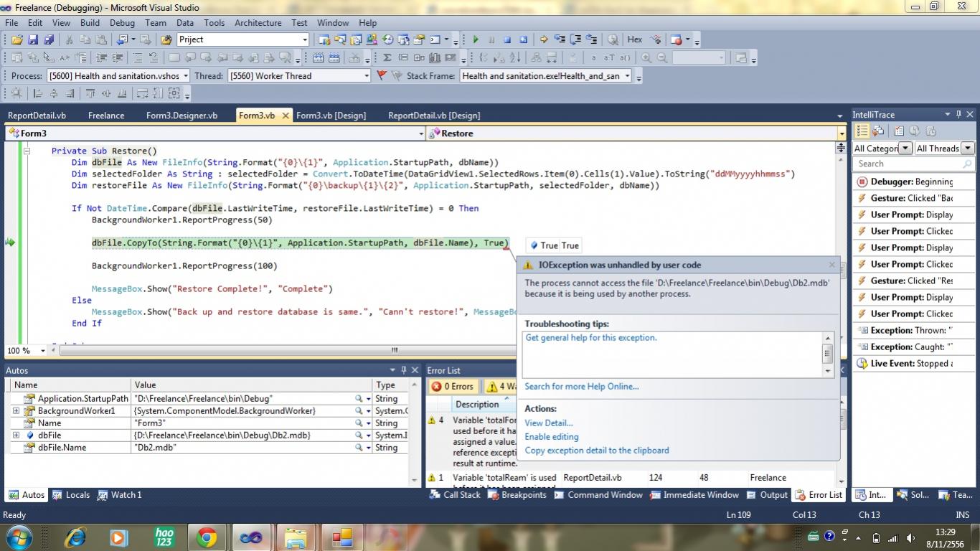
Task: Click the Chrome icon in the taskbar
Action: [207, 537]
